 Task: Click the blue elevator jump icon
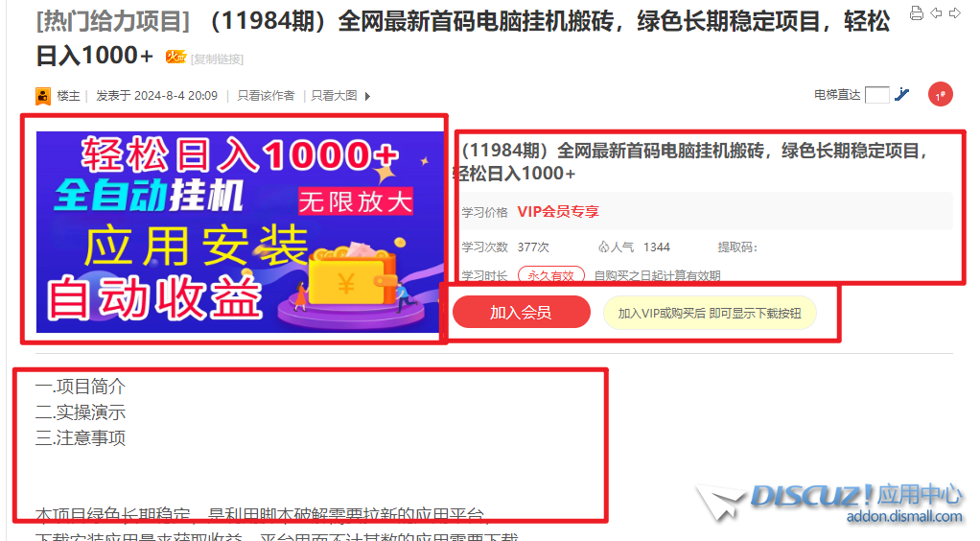tap(902, 94)
